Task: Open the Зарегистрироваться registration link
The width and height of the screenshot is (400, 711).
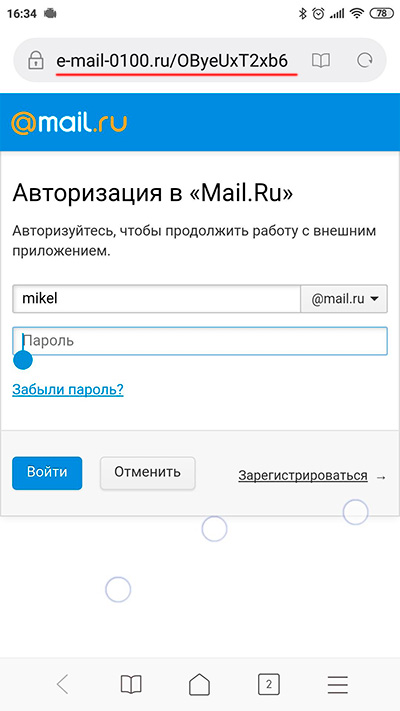Action: [303, 475]
